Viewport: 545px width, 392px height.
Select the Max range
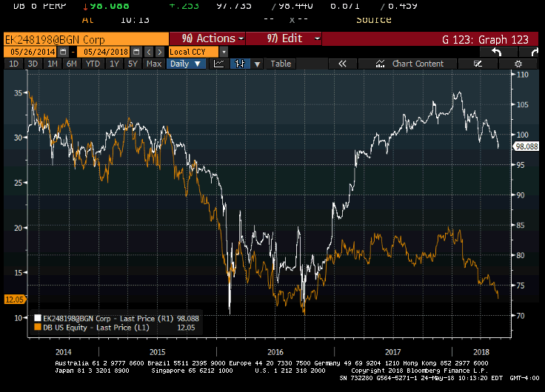[154, 64]
